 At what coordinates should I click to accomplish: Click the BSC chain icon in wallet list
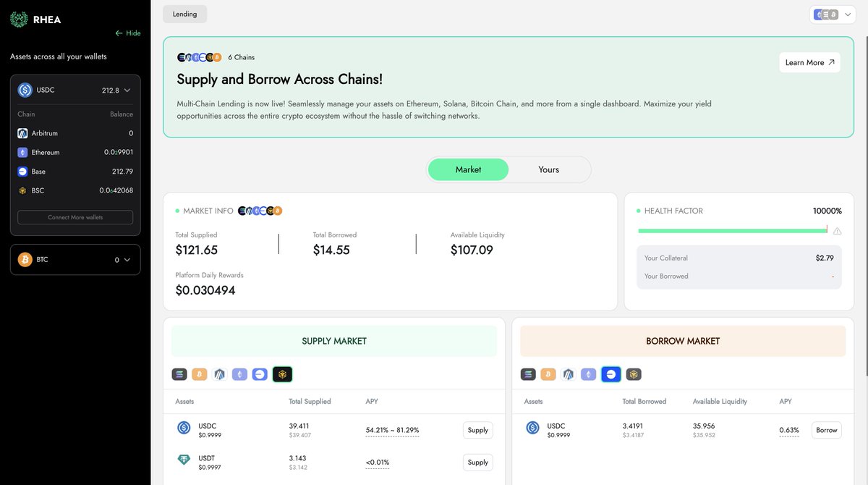pyautogui.click(x=22, y=190)
